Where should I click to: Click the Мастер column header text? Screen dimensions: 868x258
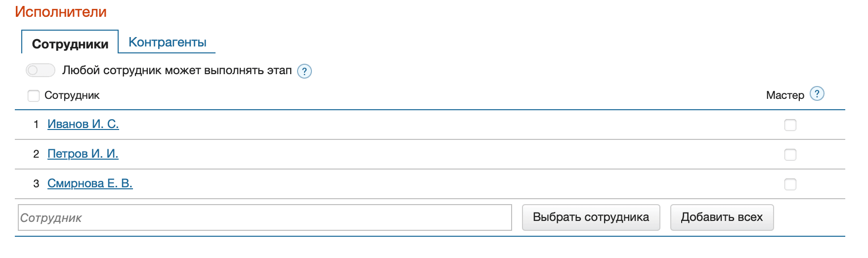(x=785, y=95)
